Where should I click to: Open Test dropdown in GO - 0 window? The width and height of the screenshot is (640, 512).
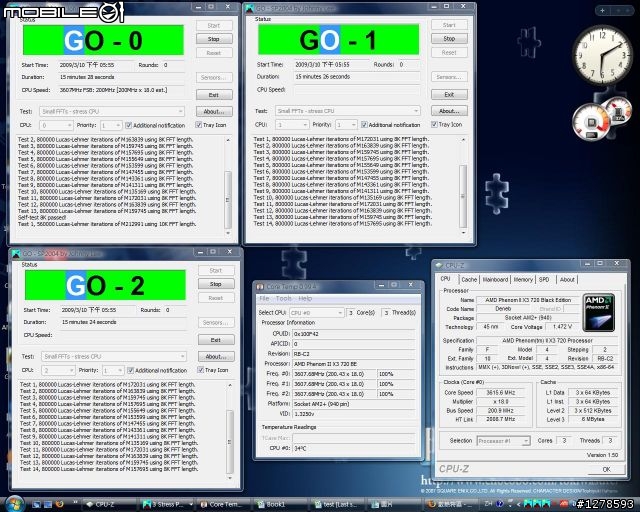pos(112,111)
